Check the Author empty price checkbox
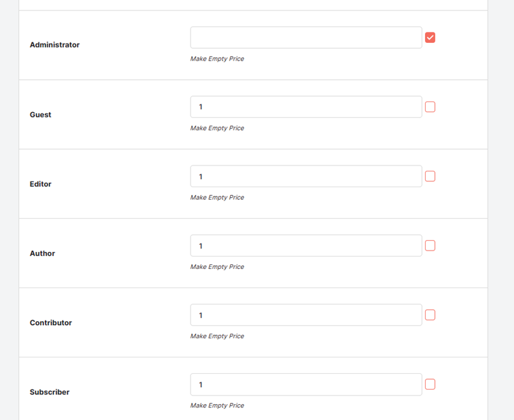The height and width of the screenshot is (420, 514). click(x=430, y=245)
